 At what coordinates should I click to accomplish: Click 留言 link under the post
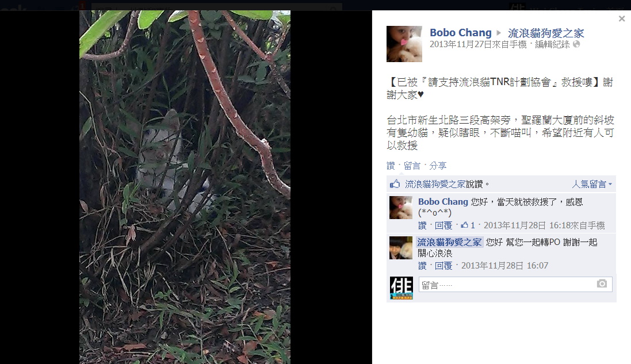[412, 166]
